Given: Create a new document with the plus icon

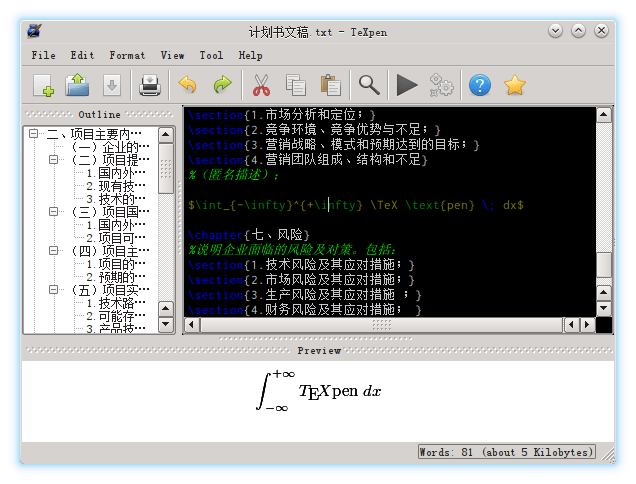Looking at the screenshot, I should (x=43, y=86).
